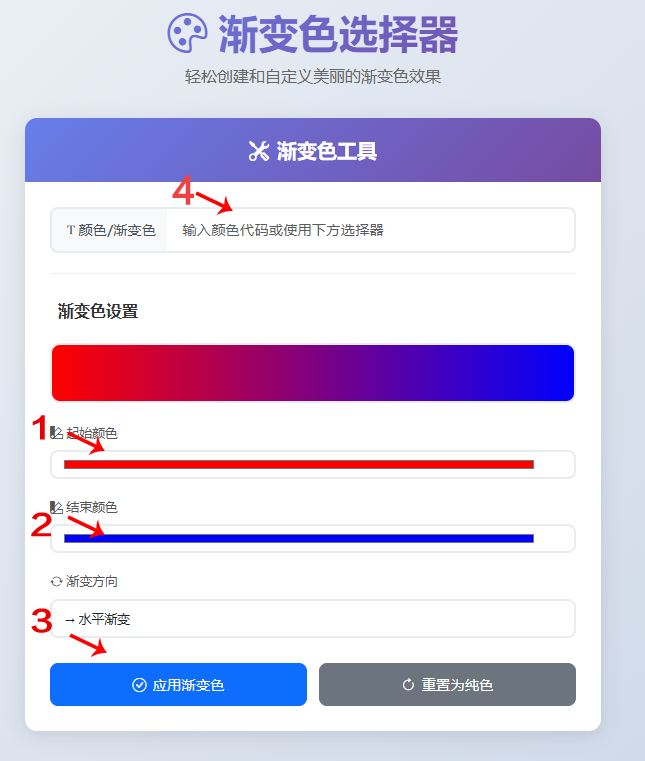Click the red-to-blue gradient preview bar

click(312, 373)
